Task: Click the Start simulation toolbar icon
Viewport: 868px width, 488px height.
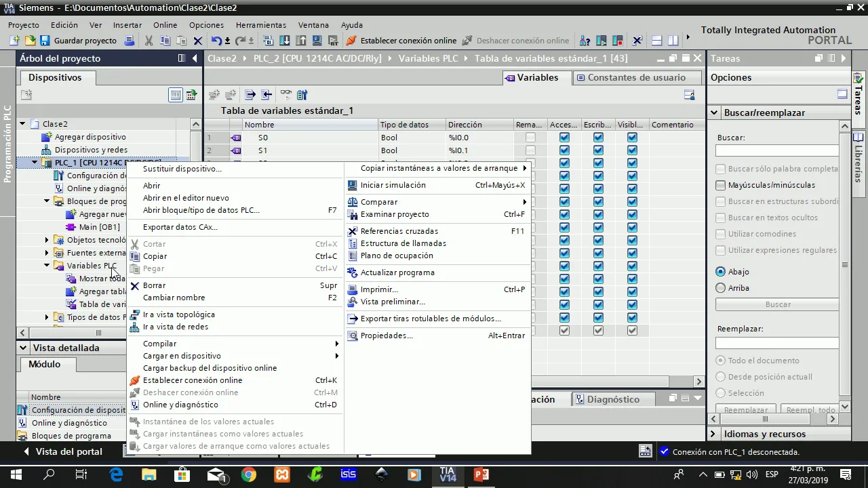Action: 317,41
